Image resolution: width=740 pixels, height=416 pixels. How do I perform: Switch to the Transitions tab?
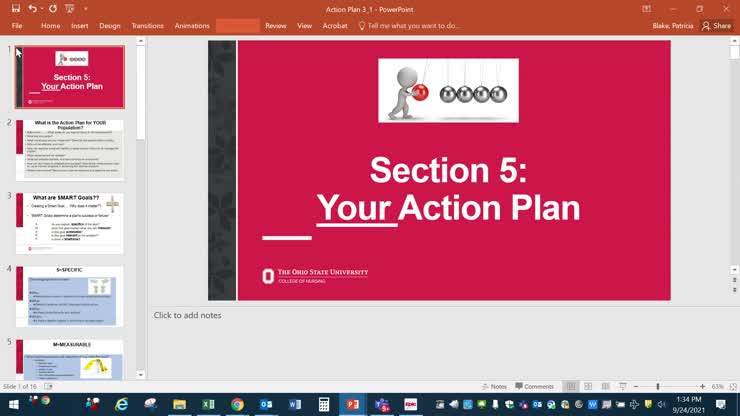147,26
